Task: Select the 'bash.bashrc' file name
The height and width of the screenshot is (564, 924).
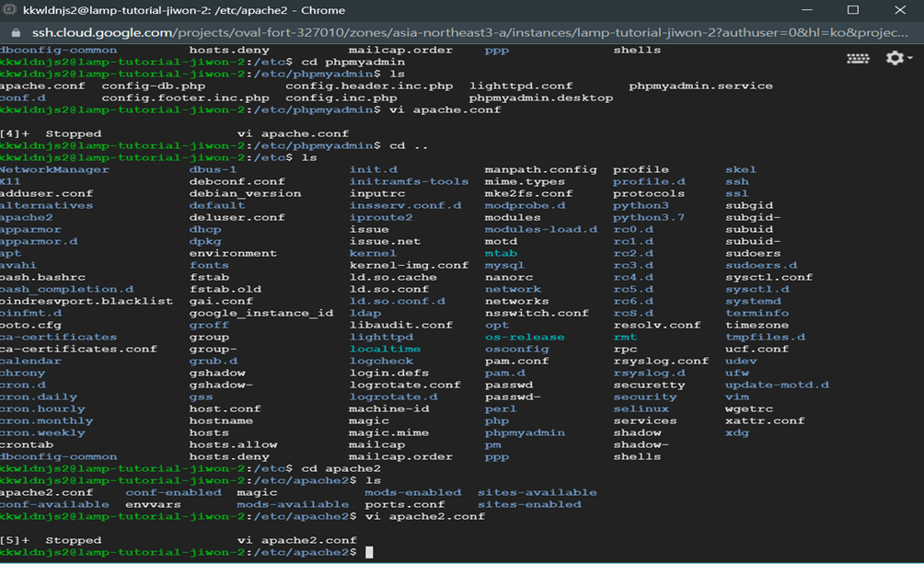Action: (42, 277)
